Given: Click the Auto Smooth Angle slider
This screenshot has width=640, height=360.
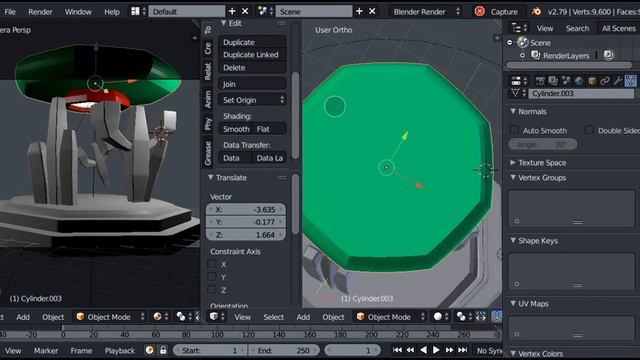Looking at the screenshot, I should click(x=543, y=144).
